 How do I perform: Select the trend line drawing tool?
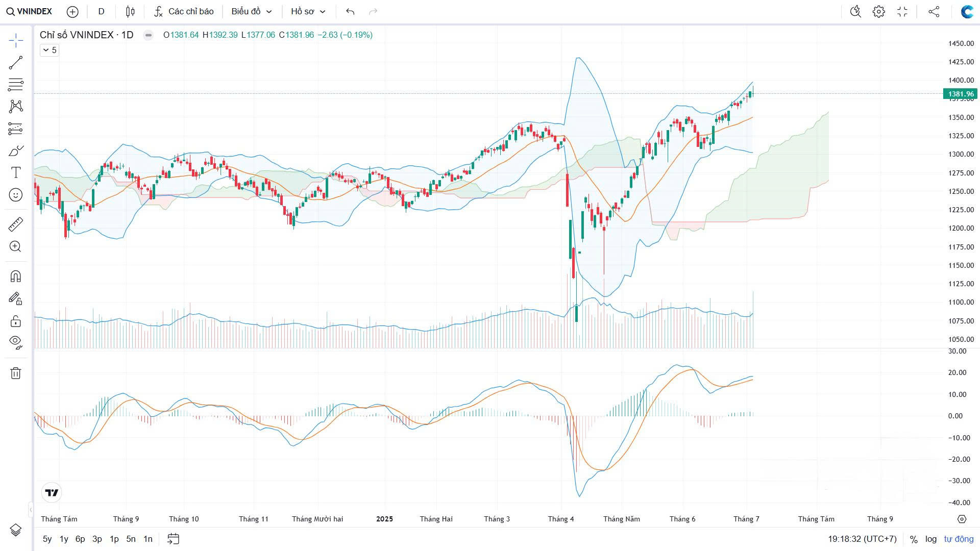tap(16, 62)
